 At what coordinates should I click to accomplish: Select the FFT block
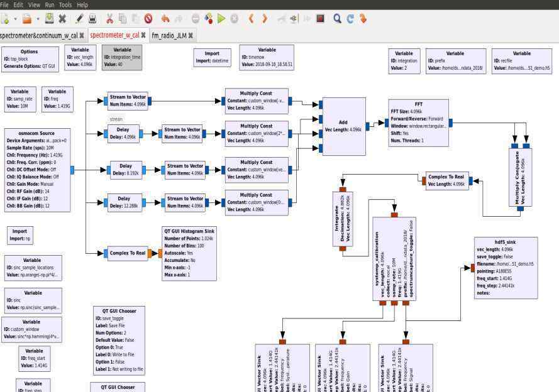click(x=419, y=123)
